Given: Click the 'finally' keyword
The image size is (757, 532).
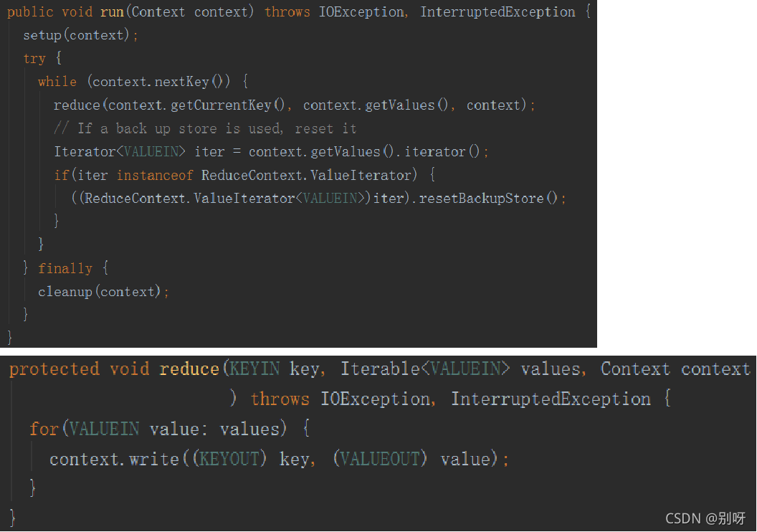Looking at the screenshot, I should click(65, 268).
